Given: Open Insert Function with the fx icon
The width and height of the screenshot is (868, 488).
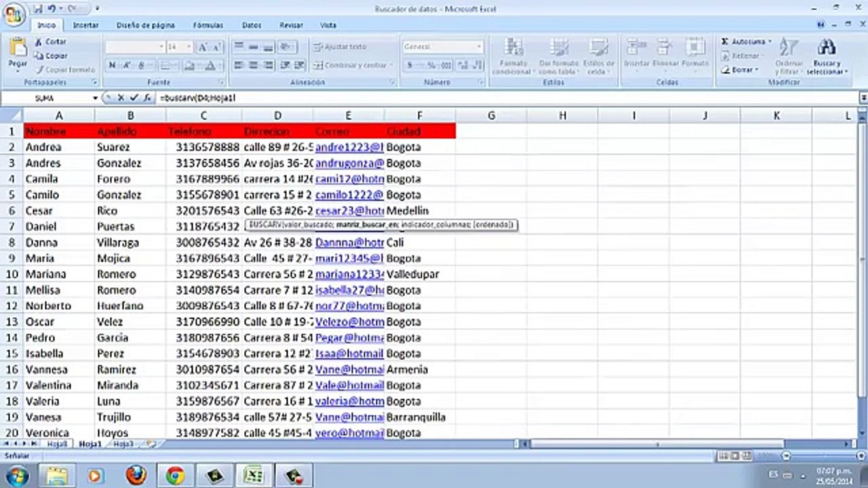Looking at the screenshot, I should coord(147,98).
